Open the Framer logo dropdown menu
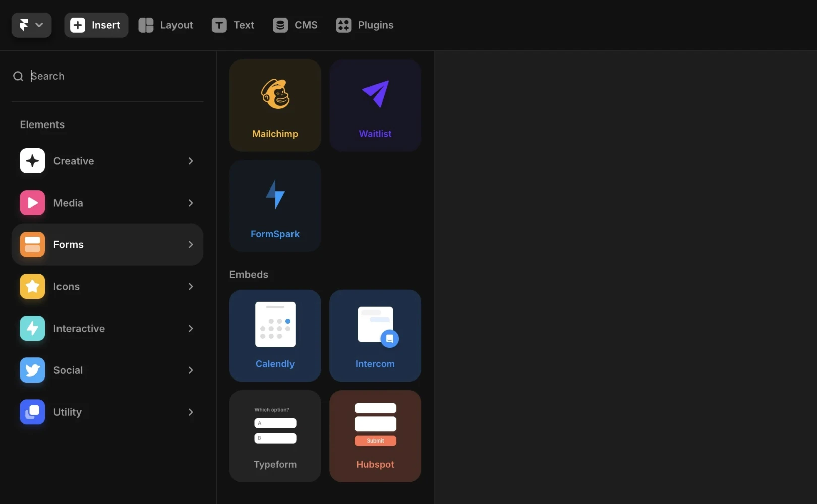Image resolution: width=817 pixels, height=504 pixels. [31, 25]
